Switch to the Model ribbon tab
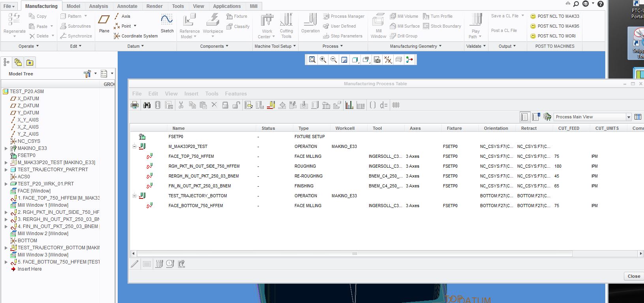 pos(73,6)
